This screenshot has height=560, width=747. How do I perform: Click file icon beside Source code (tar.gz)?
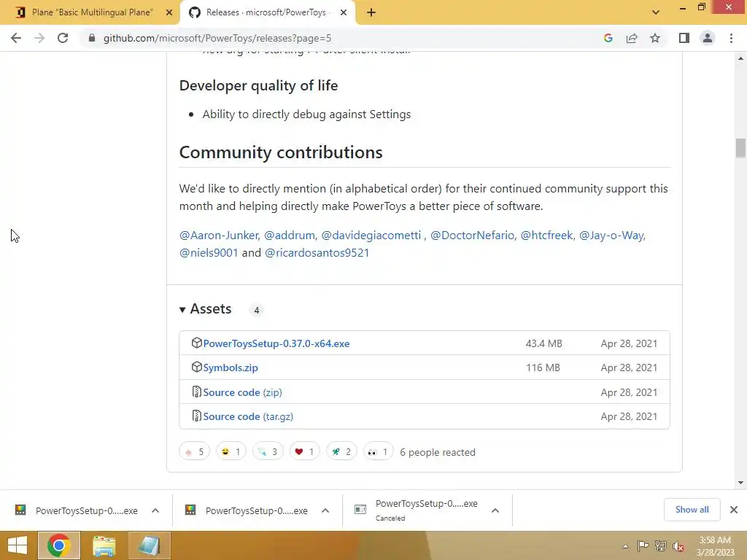196,416
